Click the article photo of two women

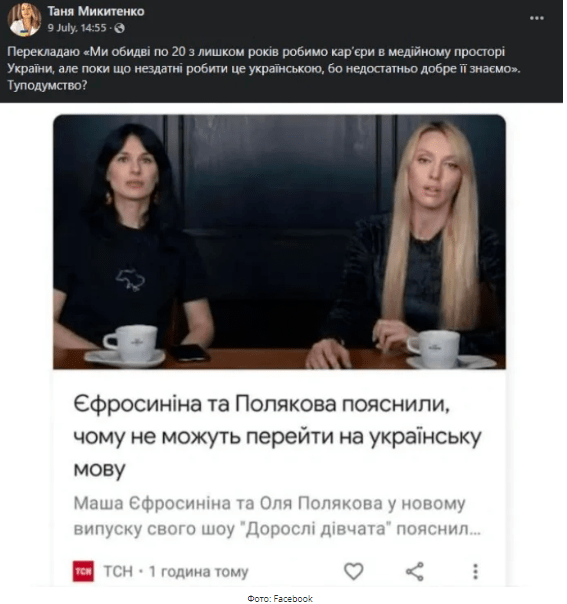point(279,242)
